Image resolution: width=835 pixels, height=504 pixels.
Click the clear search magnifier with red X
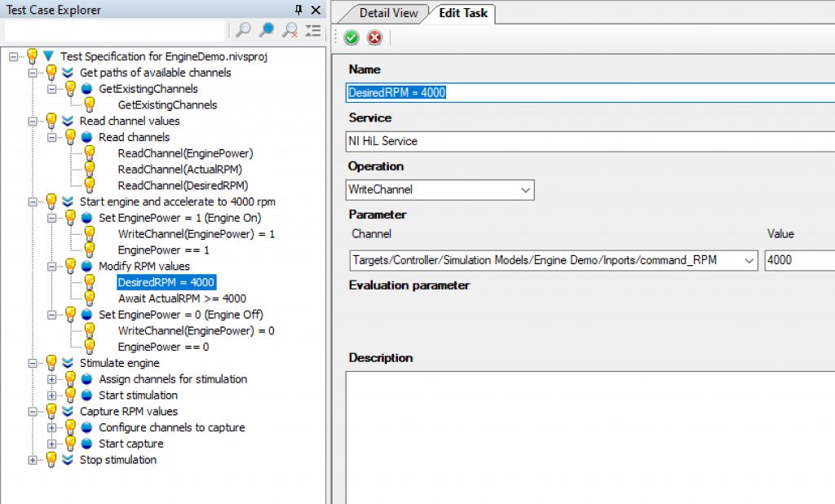coord(289,31)
